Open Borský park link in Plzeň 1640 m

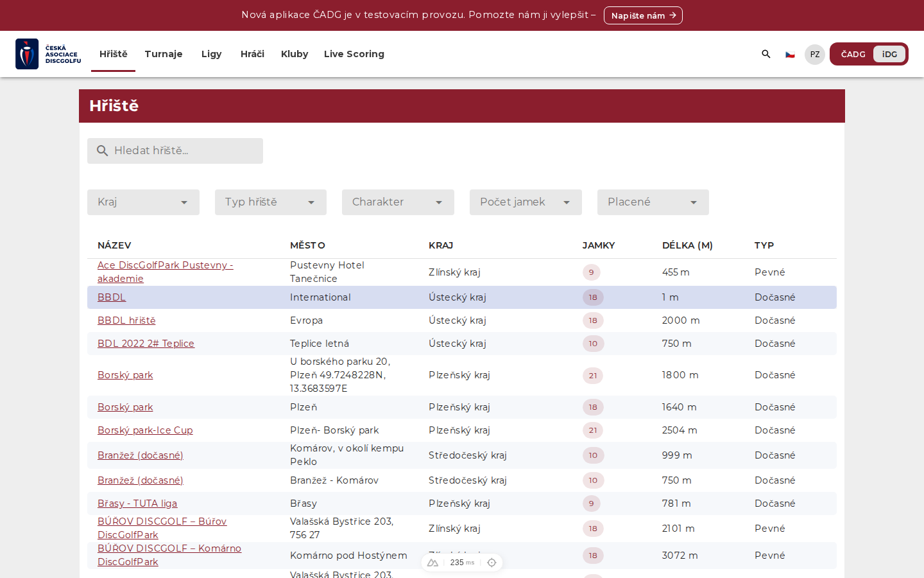pos(125,407)
